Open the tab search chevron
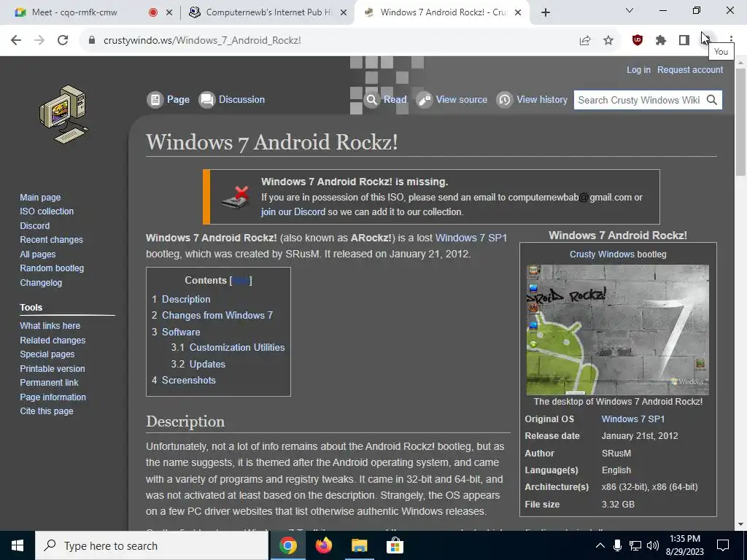Screen dimensions: 747x560 click(630, 10)
